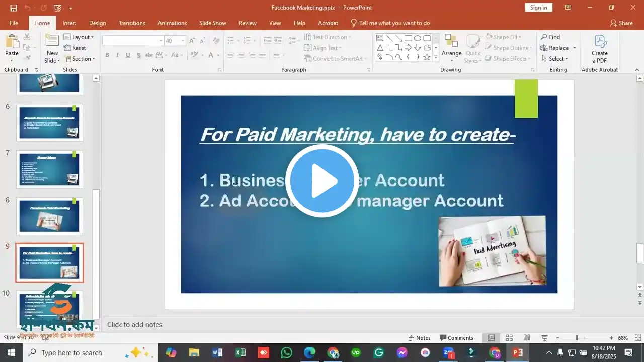644x362 pixels.
Task: Click Click to add notes area
Action: coord(135,325)
